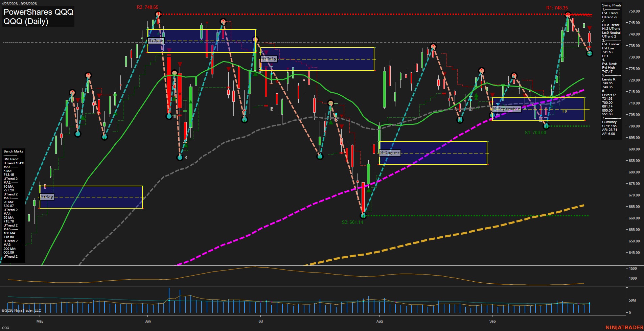Click the S1: 700.00 support label
644x331 pixels.
(x=535, y=133)
